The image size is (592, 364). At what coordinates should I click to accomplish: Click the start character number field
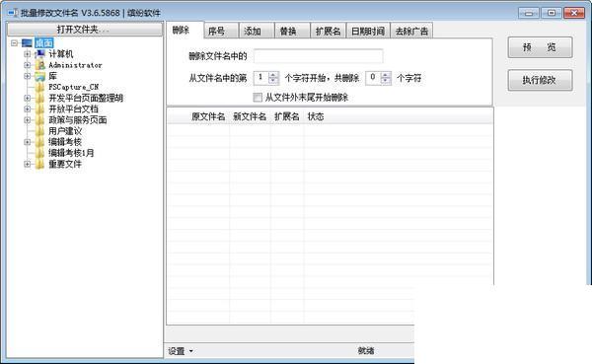point(261,78)
